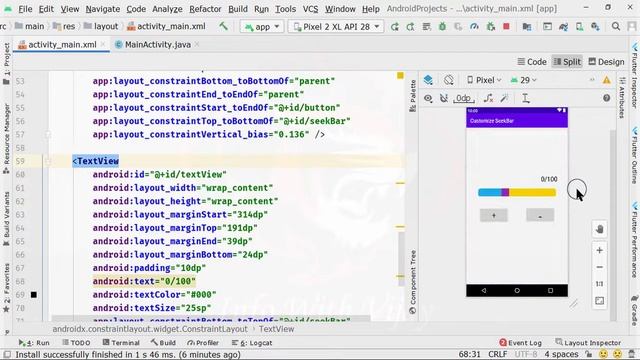Image resolution: width=640 pixels, height=360 pixels.
Task: Open the API 29 version dropdown
Action: pos(524,80)
